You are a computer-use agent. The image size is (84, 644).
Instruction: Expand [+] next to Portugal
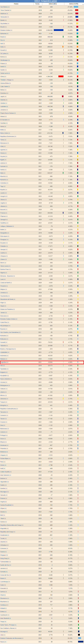(x=7, y=435)
